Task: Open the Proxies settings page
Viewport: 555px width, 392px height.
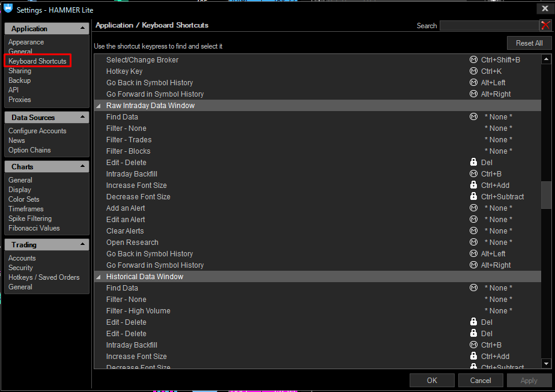Action: click(19, 100)
